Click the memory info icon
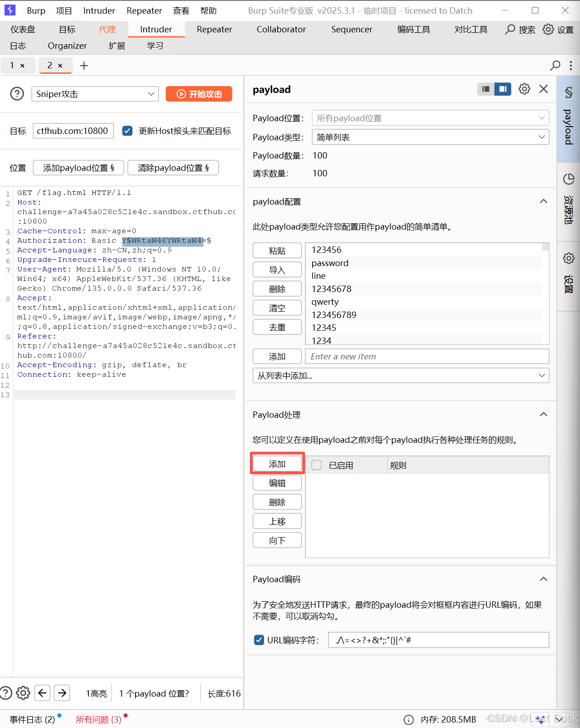580x728 pixels. pos(409,719)
